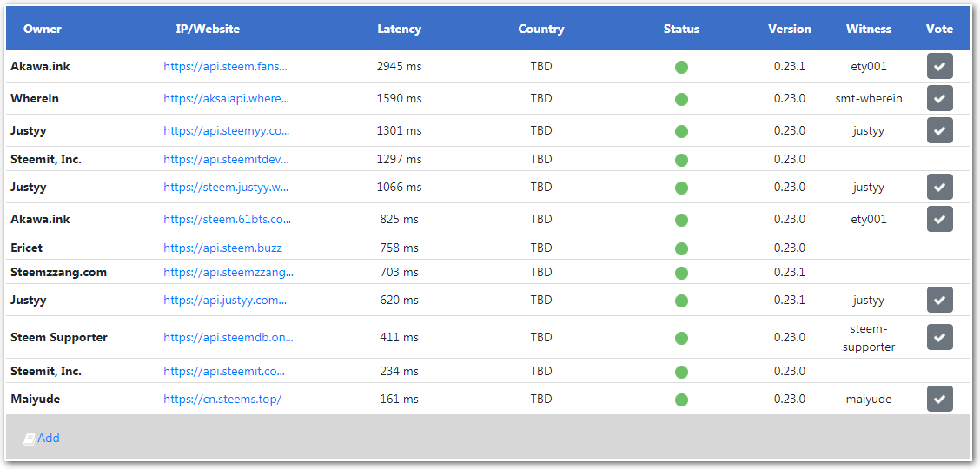Click status dot on the 2945 ms row
980x469 pixels.
point(681,67)
